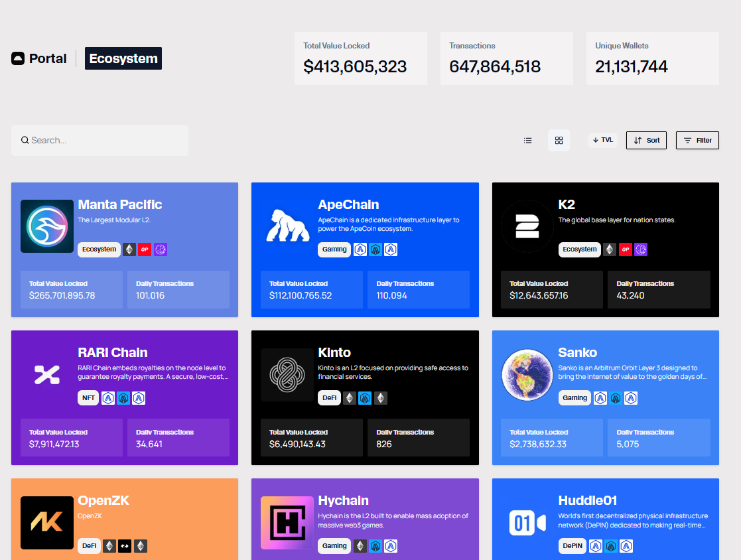Select NFT tag on RARI Chain

[x=88, y=398]
